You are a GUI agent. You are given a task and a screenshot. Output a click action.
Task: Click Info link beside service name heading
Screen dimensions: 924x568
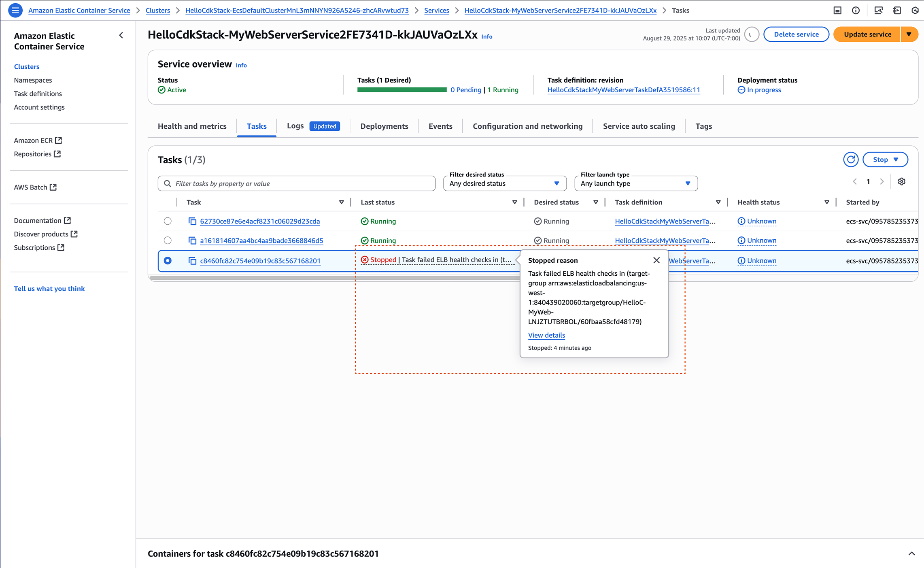tap(486, 36)
